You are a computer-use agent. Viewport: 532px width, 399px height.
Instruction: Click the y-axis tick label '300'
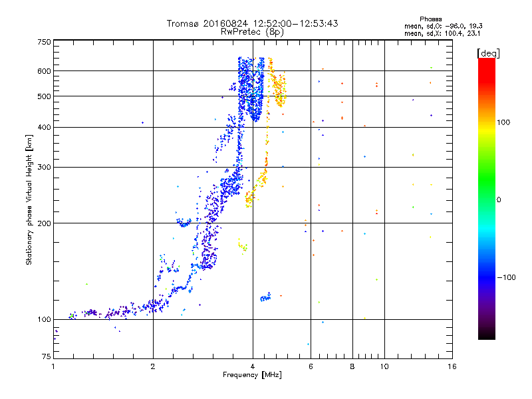[x=44, y=167]
